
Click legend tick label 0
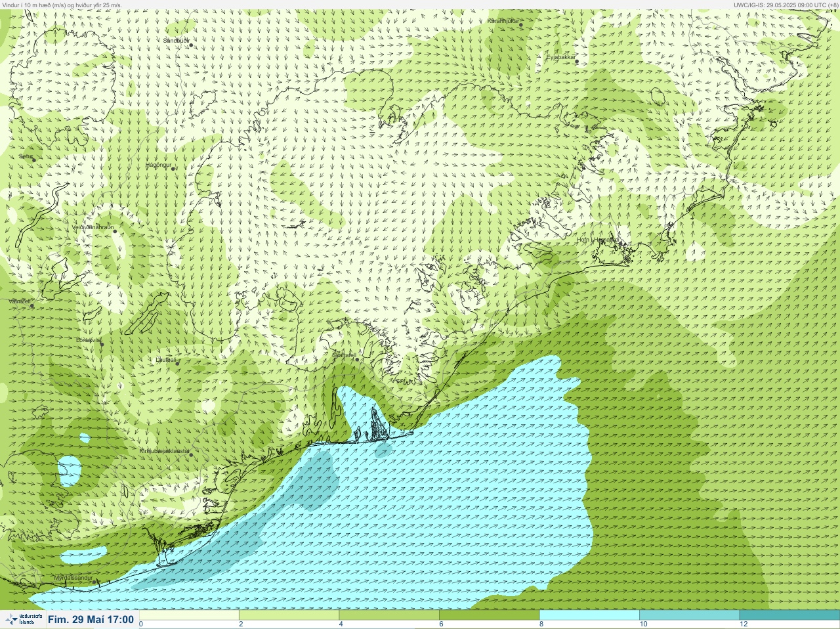point(141,624)
